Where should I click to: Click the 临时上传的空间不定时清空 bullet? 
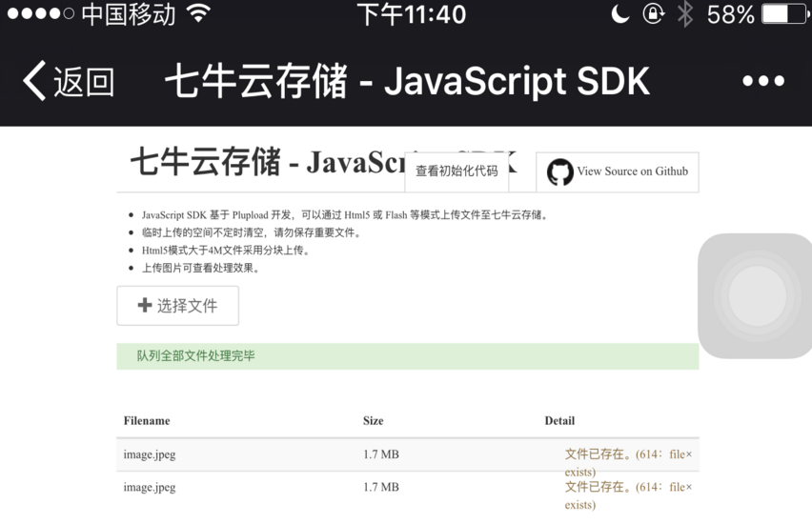point(252,232)
